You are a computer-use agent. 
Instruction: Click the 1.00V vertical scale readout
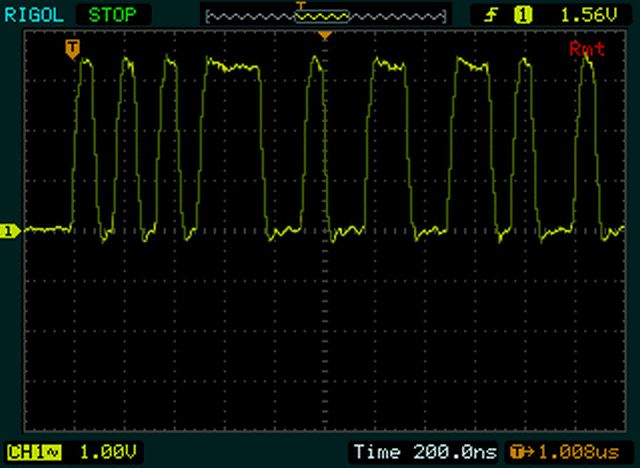tap(108, 452)
